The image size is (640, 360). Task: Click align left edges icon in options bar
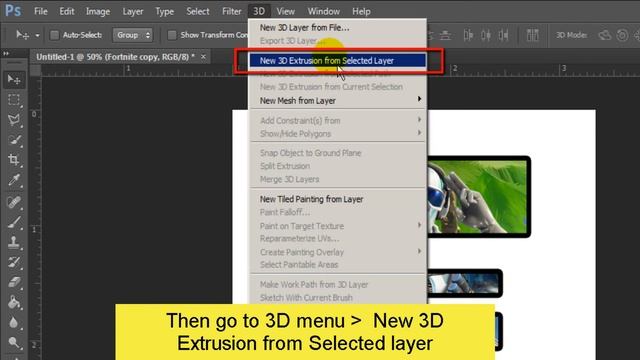point(468,36)
